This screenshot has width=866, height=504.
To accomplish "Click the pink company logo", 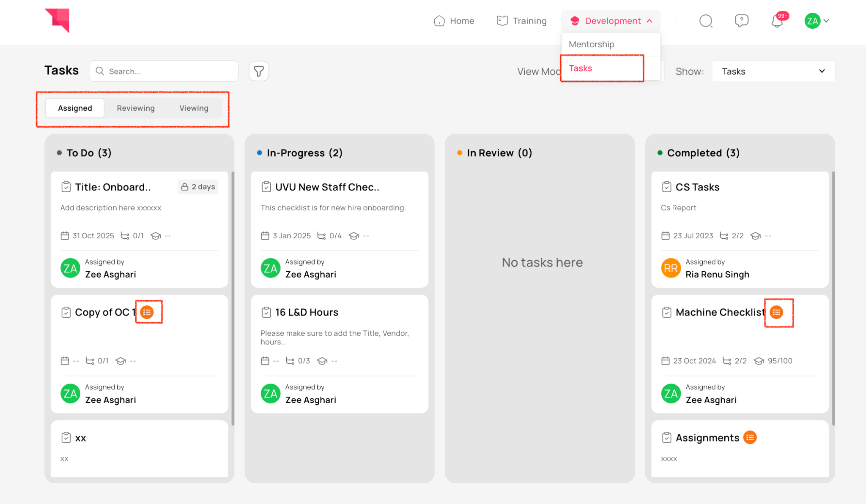I will (x=58, y=20).
